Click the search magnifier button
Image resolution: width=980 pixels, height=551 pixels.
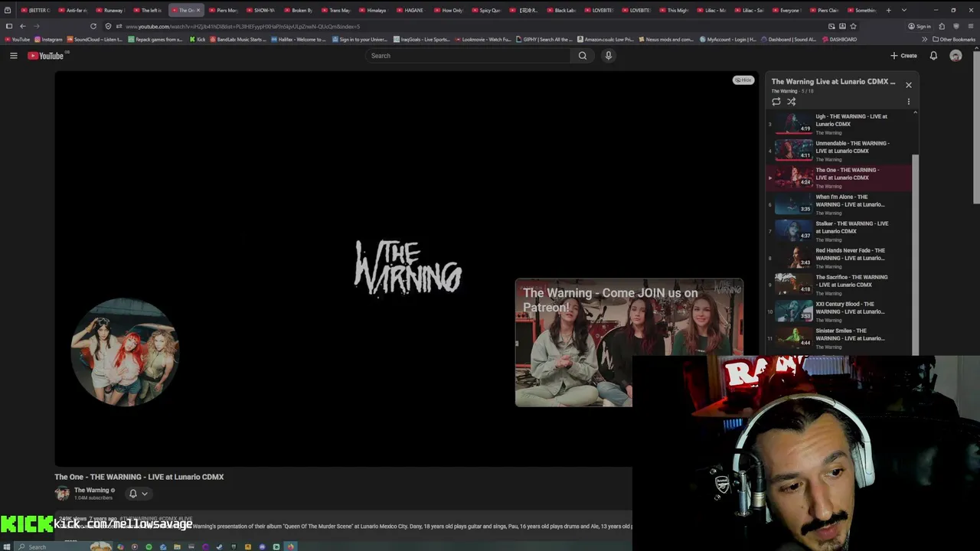[x=583, y=56]
